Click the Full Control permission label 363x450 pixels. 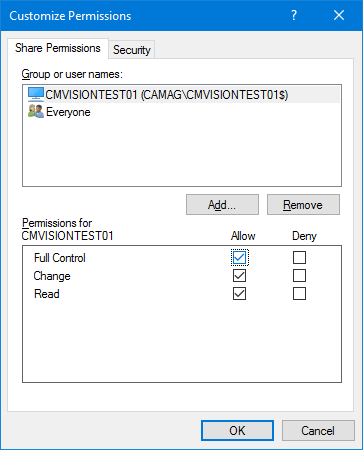(60, 258)
